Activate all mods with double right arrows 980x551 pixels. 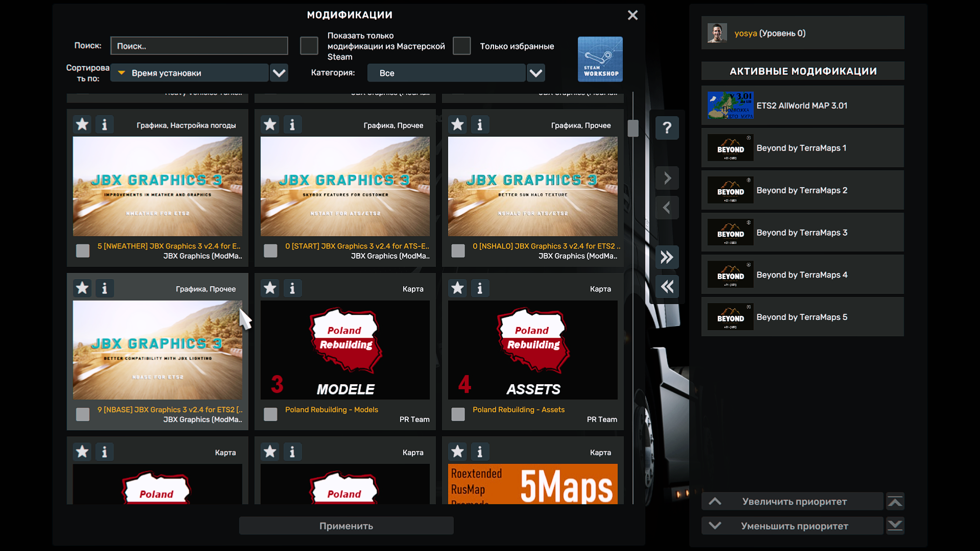click(x=667, y=257)
